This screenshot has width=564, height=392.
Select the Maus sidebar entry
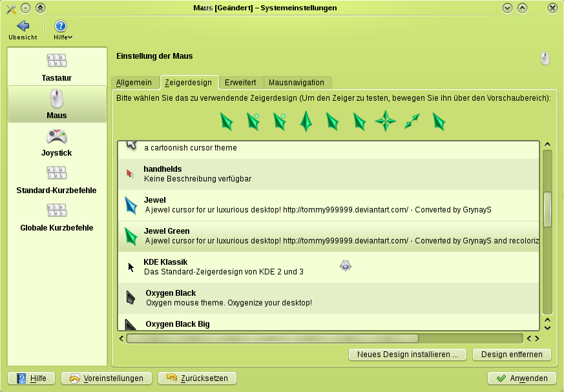(57, 104)
